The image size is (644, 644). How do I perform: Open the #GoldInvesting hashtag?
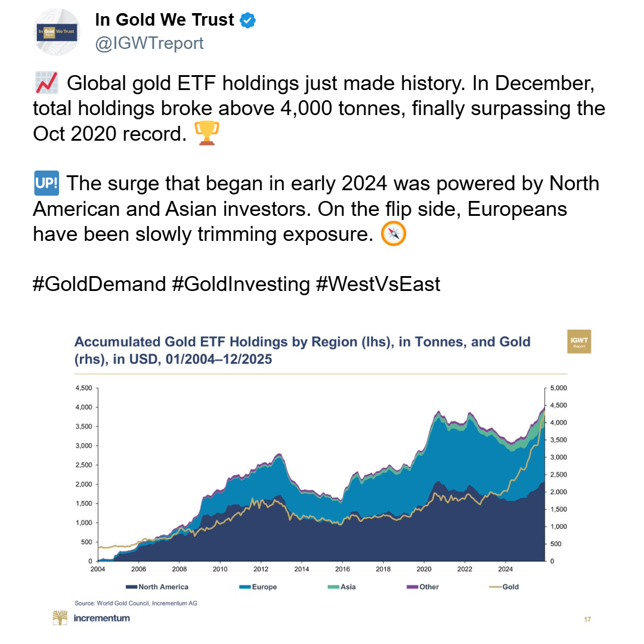tap(240, 284)
